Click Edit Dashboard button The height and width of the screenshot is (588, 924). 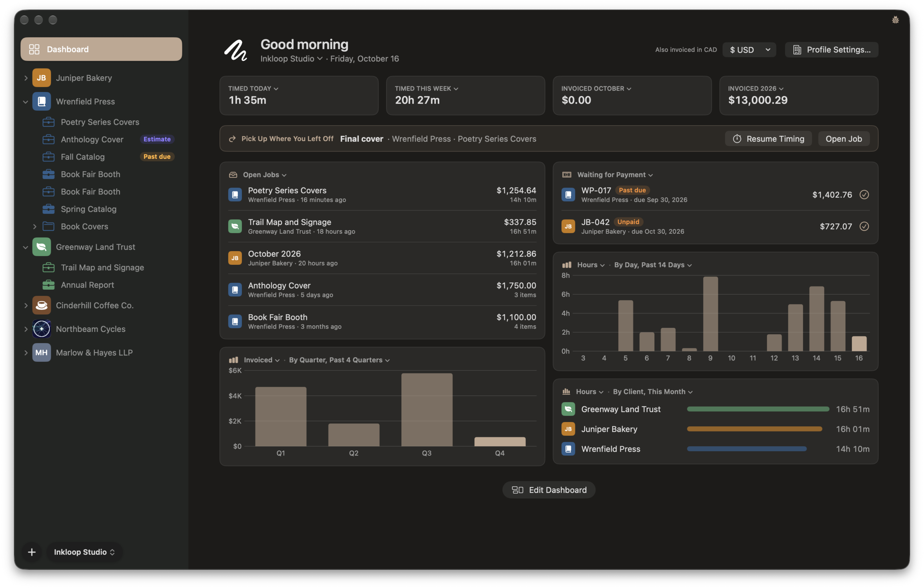point(549,490)
